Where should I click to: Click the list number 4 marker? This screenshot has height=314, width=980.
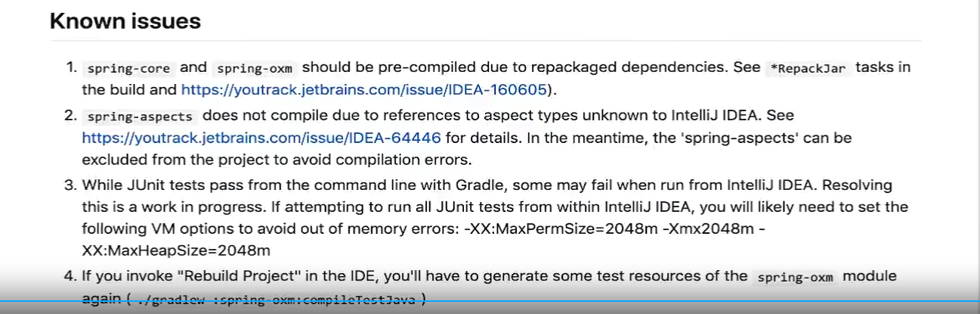click(x=71, y=276)
